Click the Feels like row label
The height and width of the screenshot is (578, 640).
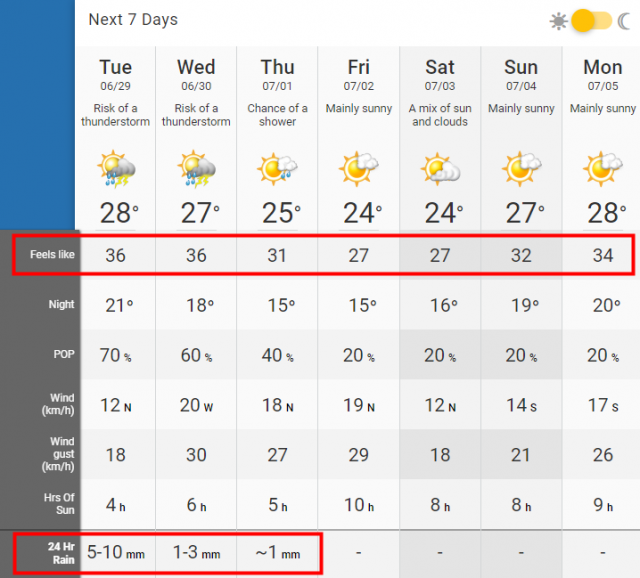click(52, 255)
